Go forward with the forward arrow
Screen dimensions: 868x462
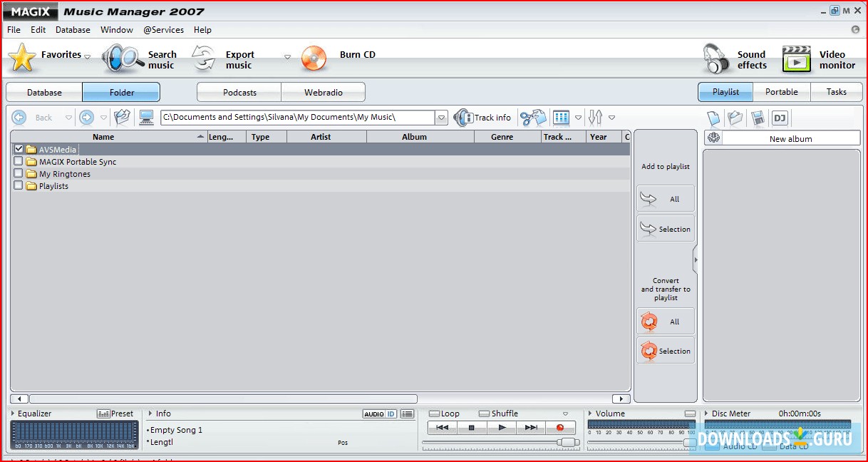(86, 118)
